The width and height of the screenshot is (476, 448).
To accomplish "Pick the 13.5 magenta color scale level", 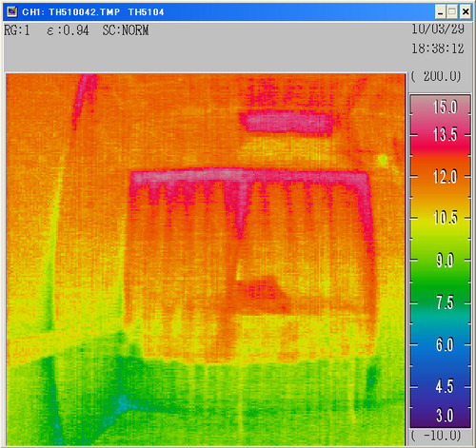I will [446, 135].
